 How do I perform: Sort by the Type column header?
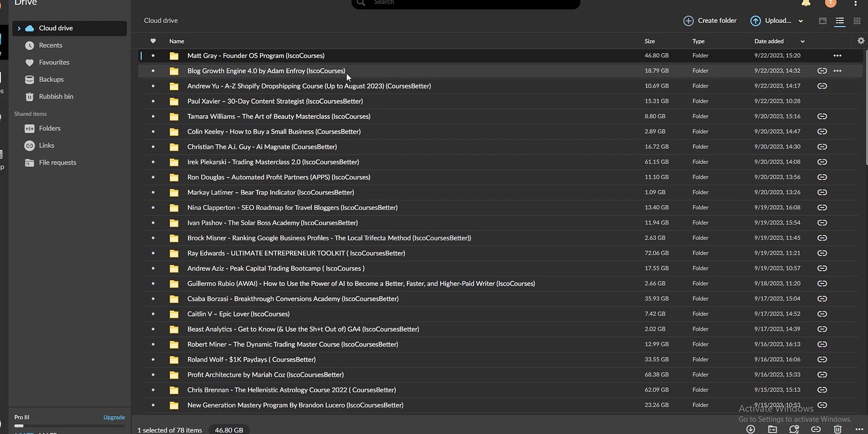click(699, 41)
